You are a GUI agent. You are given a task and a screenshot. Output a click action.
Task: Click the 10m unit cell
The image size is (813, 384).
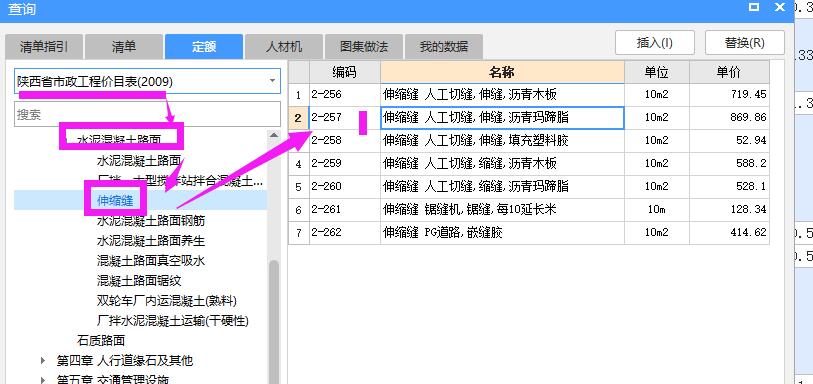tap(656, 209)
